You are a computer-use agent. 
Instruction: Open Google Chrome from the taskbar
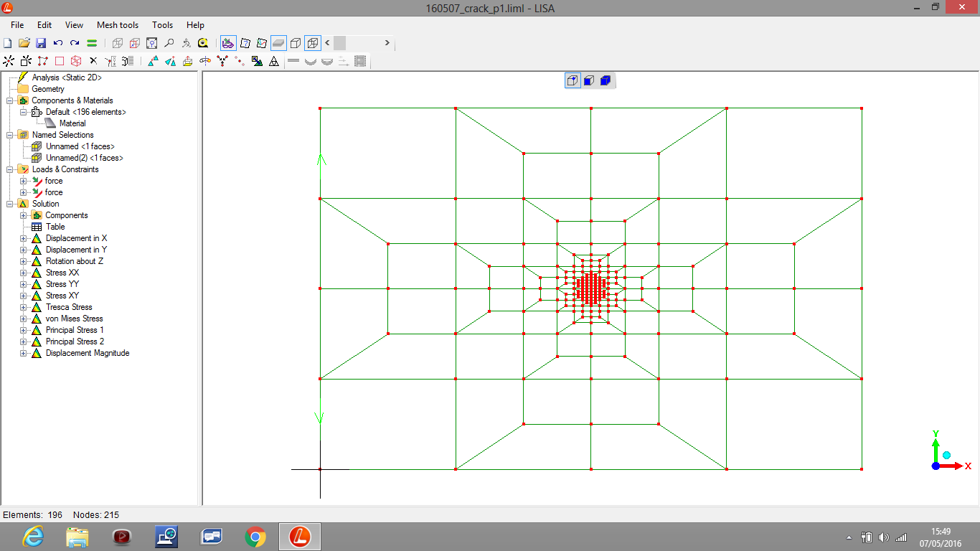coord(255,537)
